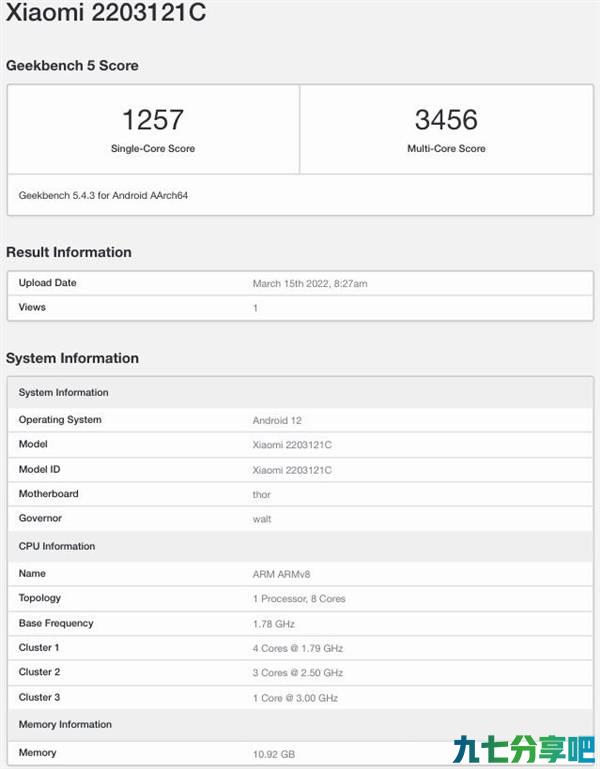Click the 'Single-Core Score' label
The height and width of the screenshot is (769, 600).
[153, 149]
